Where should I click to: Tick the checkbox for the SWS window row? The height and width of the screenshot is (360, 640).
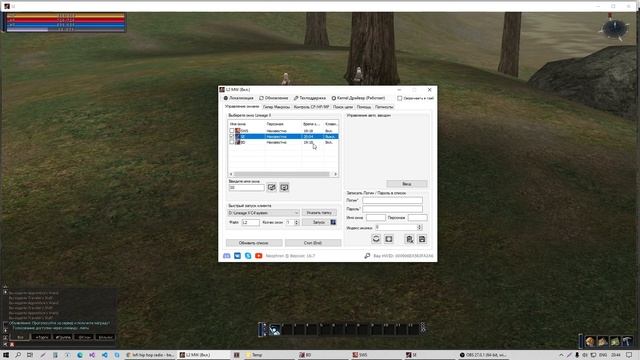pyautogui.click(x=232, y=131)
